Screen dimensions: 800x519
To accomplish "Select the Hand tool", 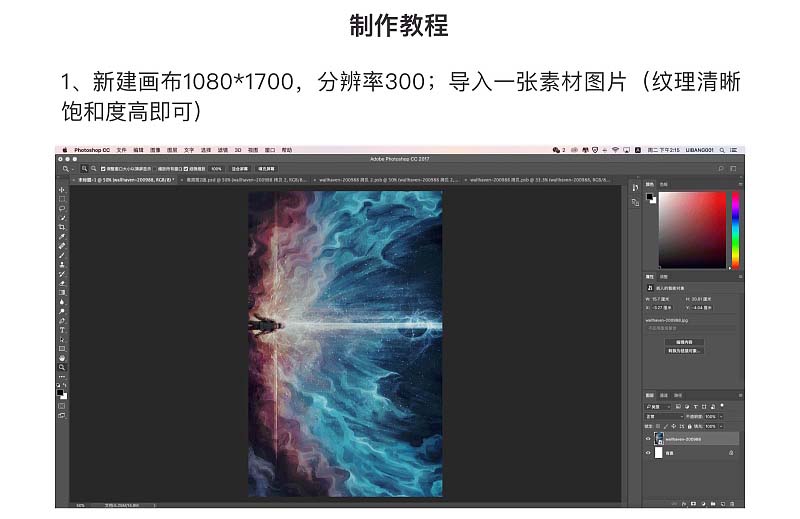I will click(x=62, y=358).
